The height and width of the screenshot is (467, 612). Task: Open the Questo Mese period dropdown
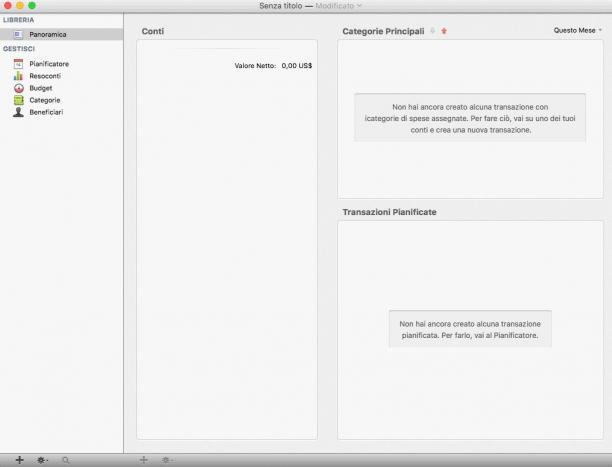pyautogui.click(x=577, y=30)
